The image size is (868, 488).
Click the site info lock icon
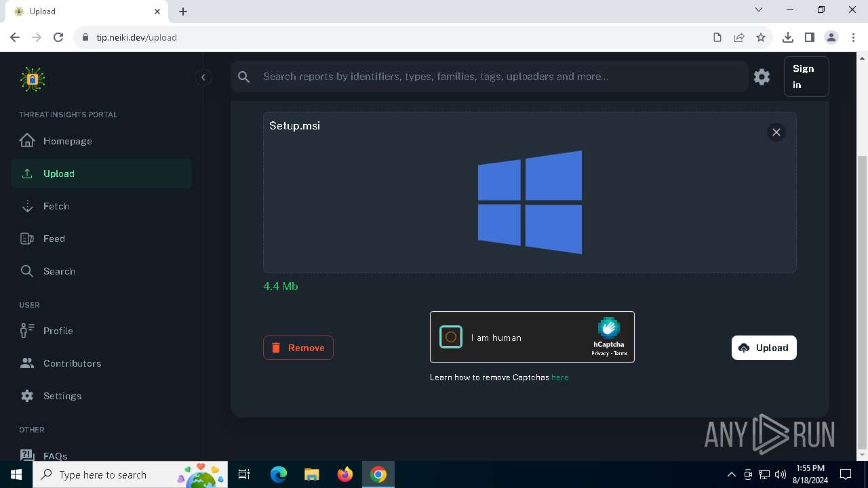[x=85, y=37]
